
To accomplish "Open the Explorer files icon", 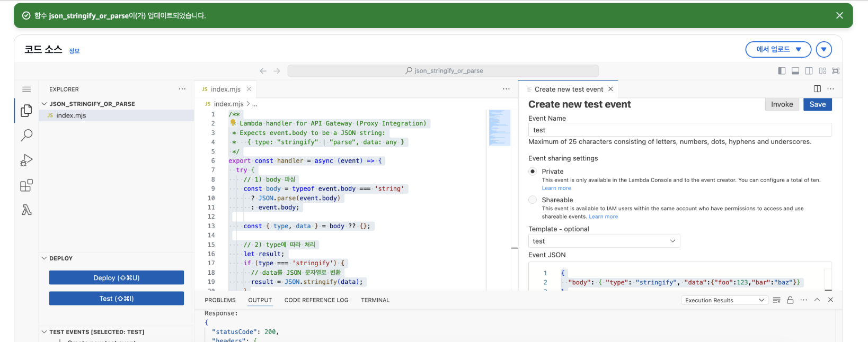I will tap(26, 111).
